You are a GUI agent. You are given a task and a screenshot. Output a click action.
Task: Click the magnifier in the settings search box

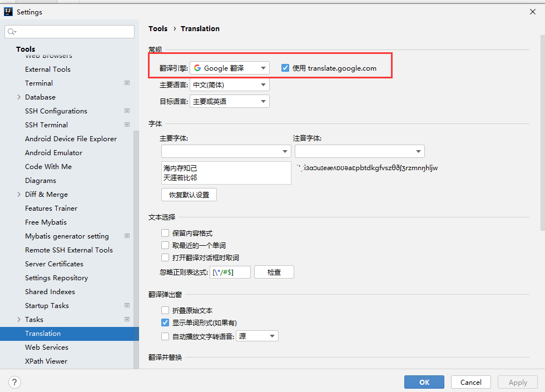point(11,31)
